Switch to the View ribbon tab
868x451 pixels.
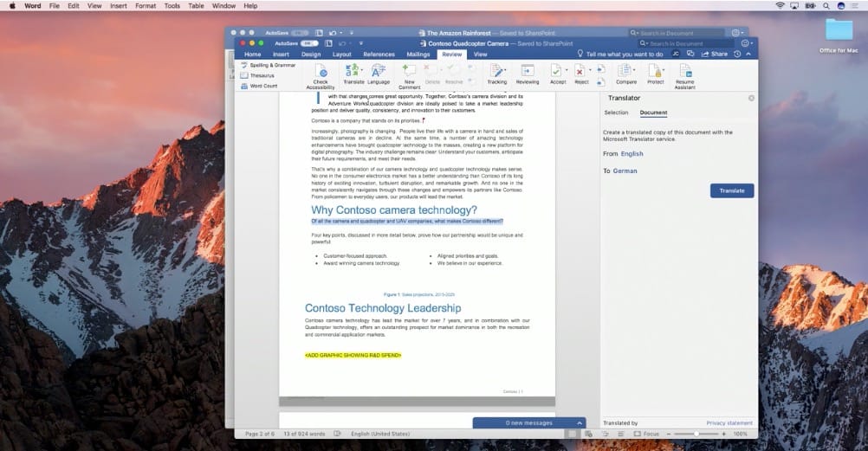pyautogui.click(x=481, y=55)
